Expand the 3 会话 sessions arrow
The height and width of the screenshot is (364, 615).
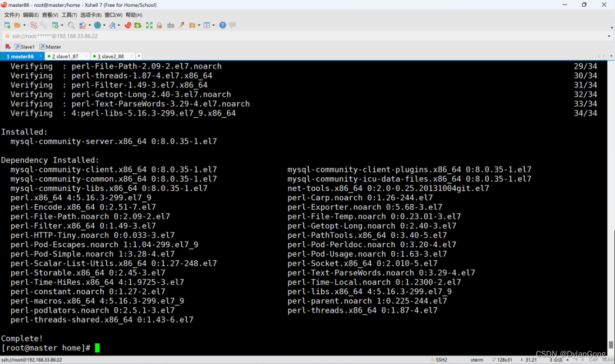[x=567, y=360]
